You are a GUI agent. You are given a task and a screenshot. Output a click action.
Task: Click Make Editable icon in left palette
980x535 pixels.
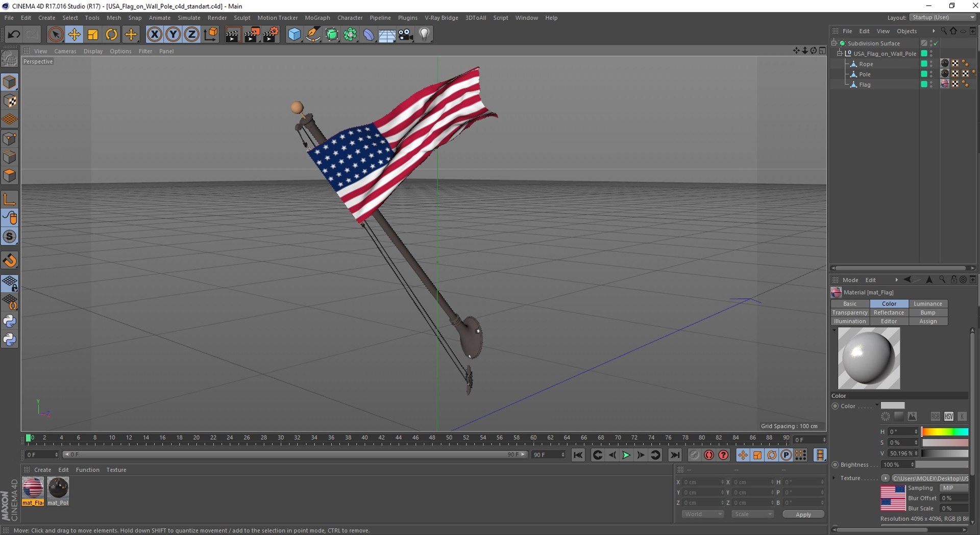pos(10,59)
